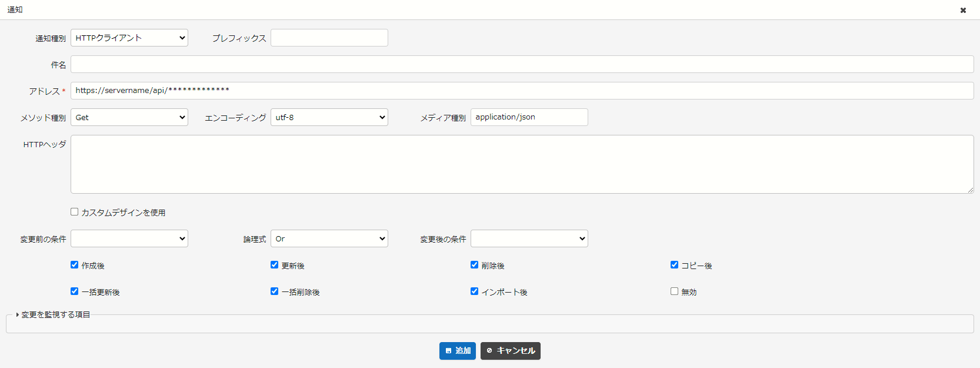Open the 変更後の条件 dropdown
This screenshot has width=980, height=368.
coord(529,238)
